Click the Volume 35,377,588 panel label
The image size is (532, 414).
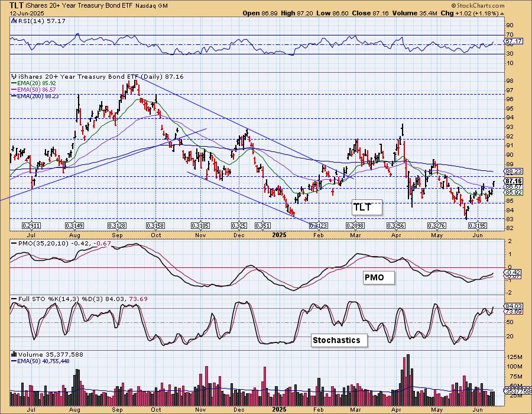(51, 354)
